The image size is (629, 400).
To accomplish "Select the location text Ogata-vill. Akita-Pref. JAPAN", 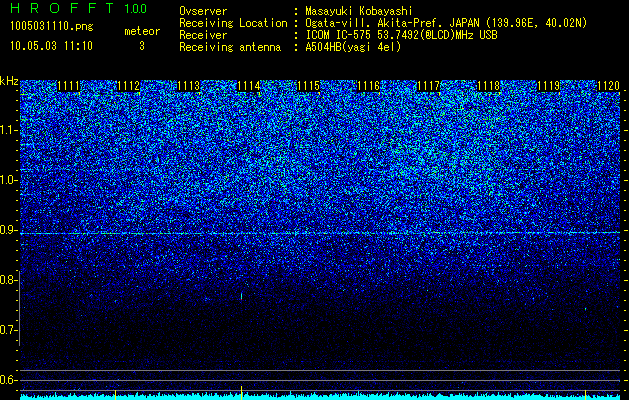I will (x=391, y=23).
